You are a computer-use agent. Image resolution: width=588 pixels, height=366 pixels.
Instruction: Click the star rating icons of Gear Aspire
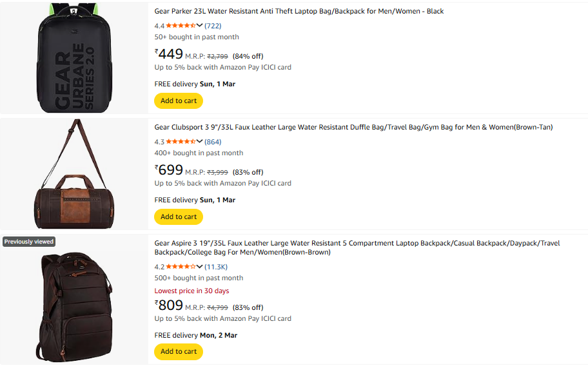181,267
